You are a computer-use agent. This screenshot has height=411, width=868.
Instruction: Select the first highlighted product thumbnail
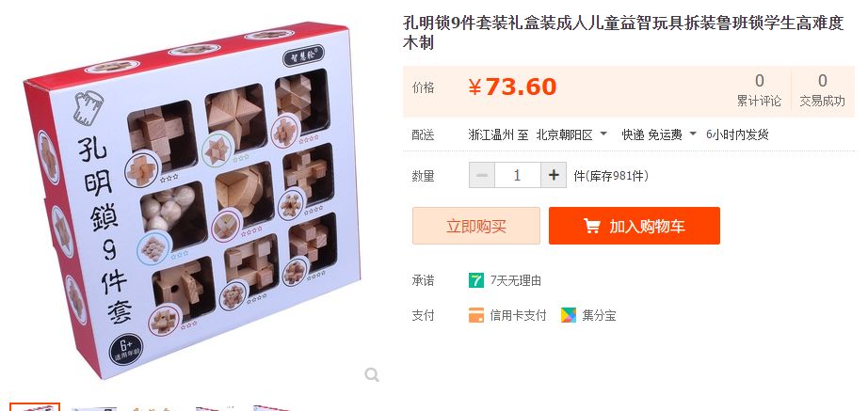[x=34, y=407]
